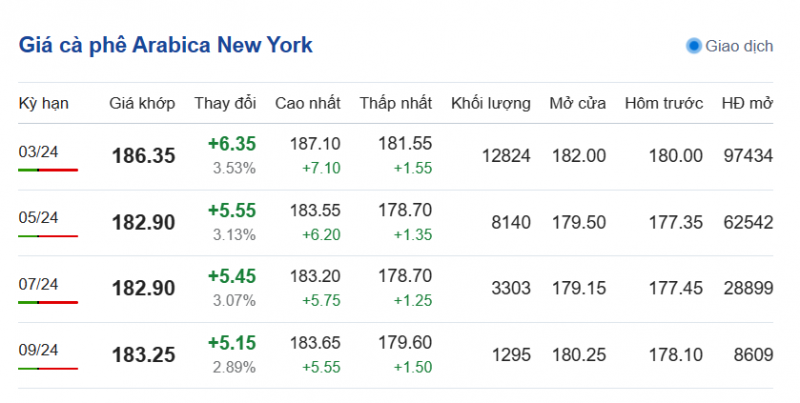The height and width of the screenshot is (403, 800).
Task: Select the 09/24 contract term
Action: [x=39, y=350]
